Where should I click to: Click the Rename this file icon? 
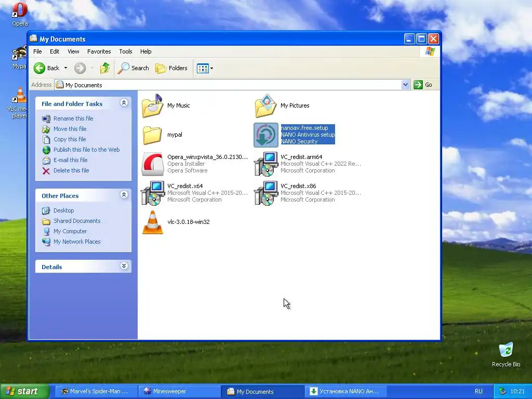pyautogui.click(x=46, y=118)
